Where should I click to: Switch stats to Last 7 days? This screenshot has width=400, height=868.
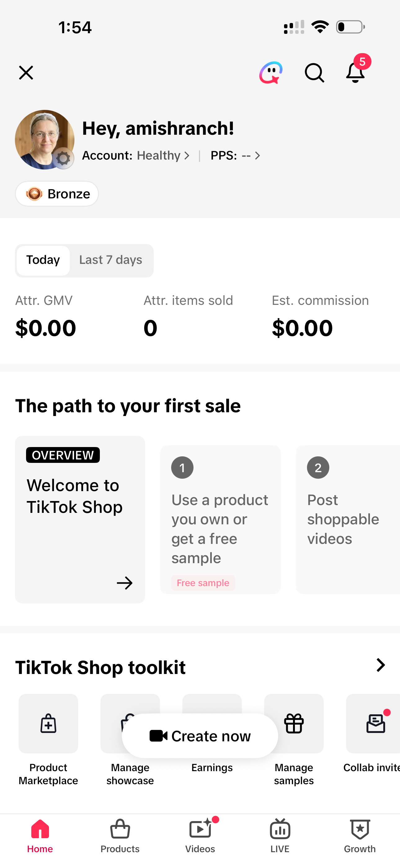[110, 260]
